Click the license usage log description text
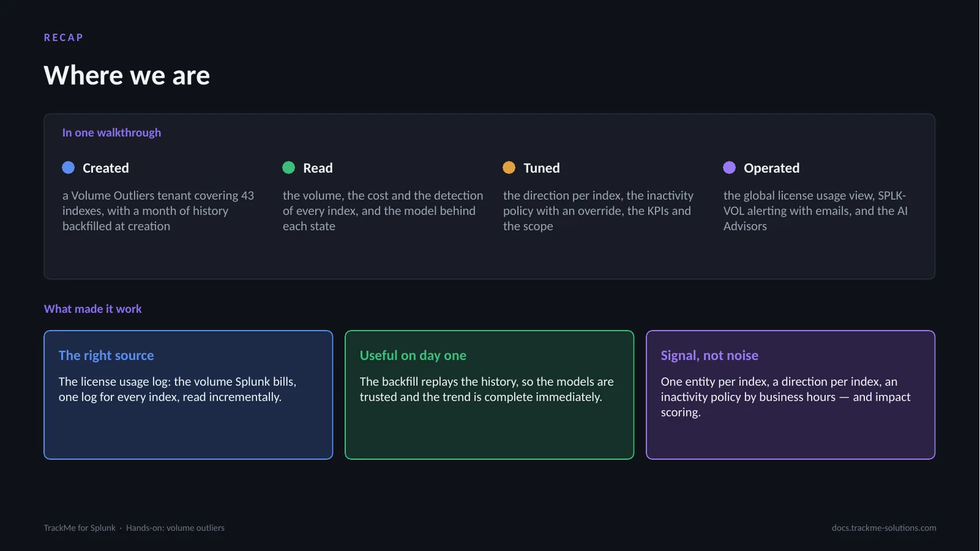 [178, 389]
